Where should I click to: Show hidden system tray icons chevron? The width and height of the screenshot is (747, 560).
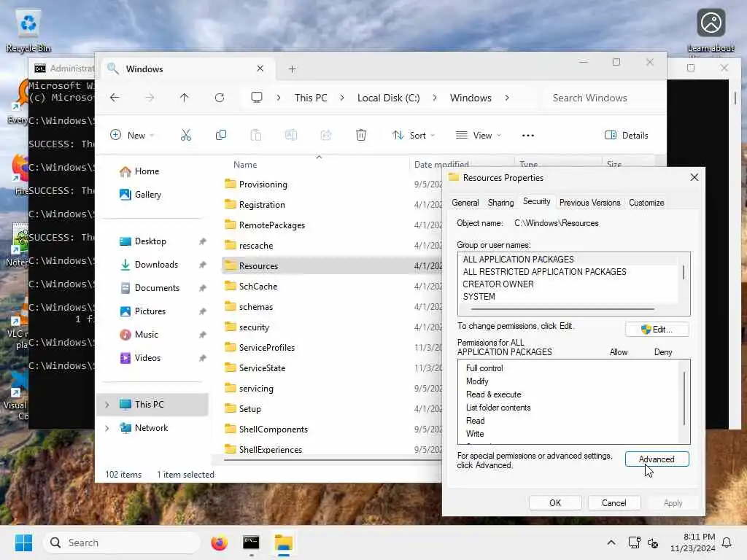pos(611,542)
